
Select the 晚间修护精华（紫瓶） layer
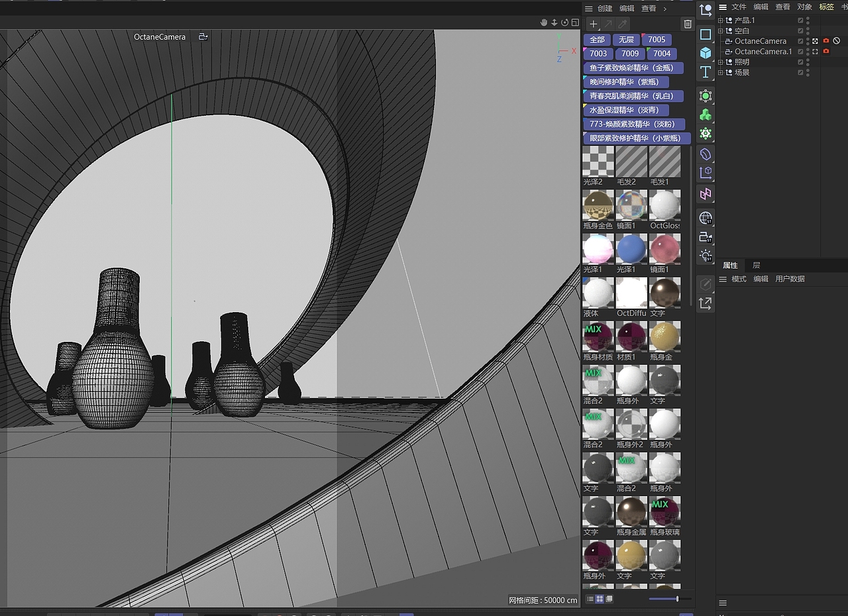625,82
